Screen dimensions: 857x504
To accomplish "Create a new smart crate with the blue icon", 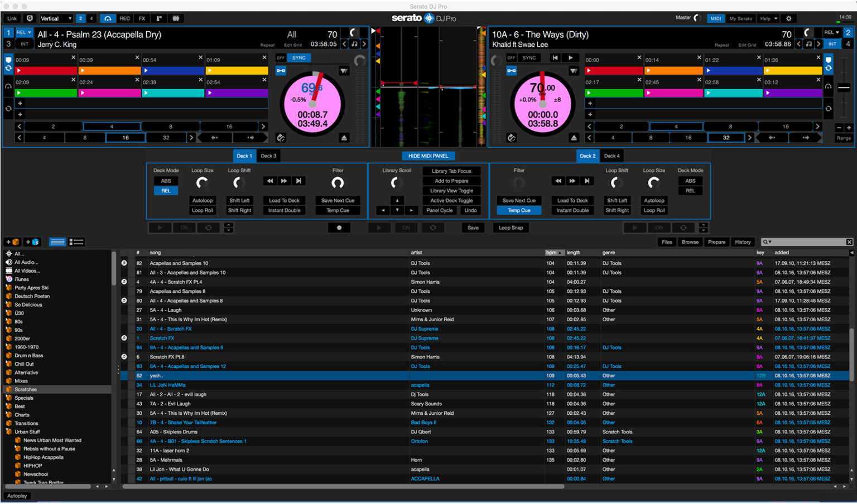I will pos(32,241).
